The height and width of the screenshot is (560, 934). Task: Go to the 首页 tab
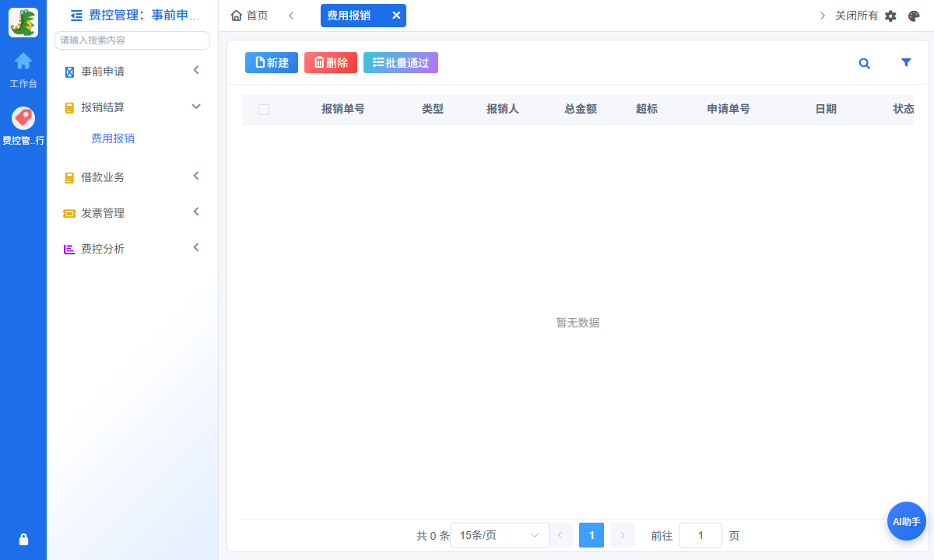tap(250, 16)
